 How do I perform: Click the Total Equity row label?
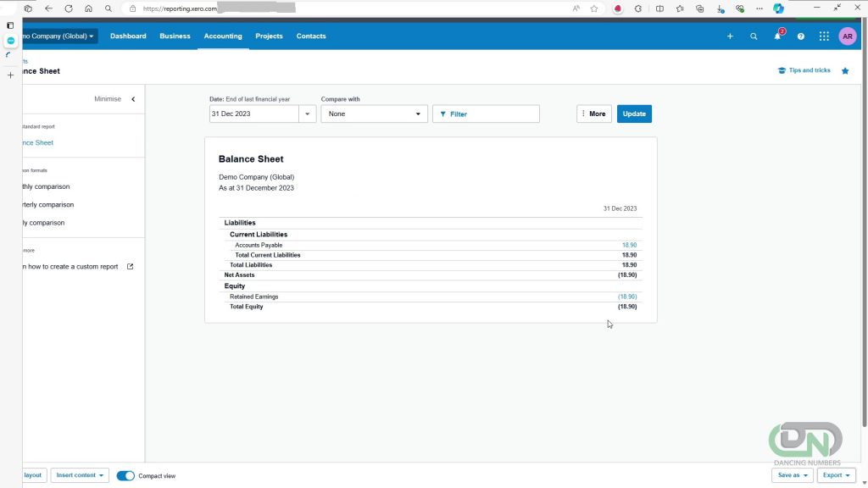pos(247,307)
